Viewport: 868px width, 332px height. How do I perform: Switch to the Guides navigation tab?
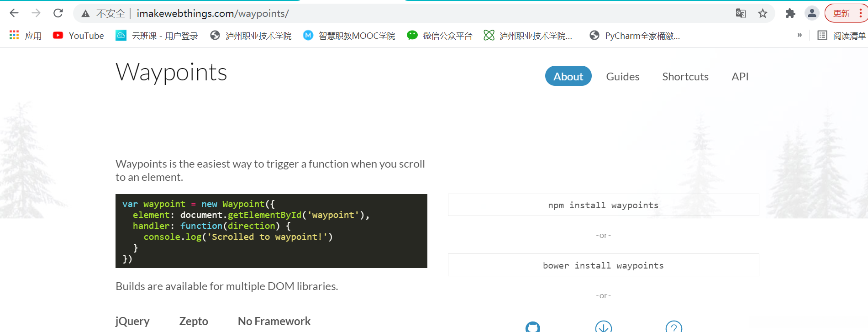click(622, 76)
